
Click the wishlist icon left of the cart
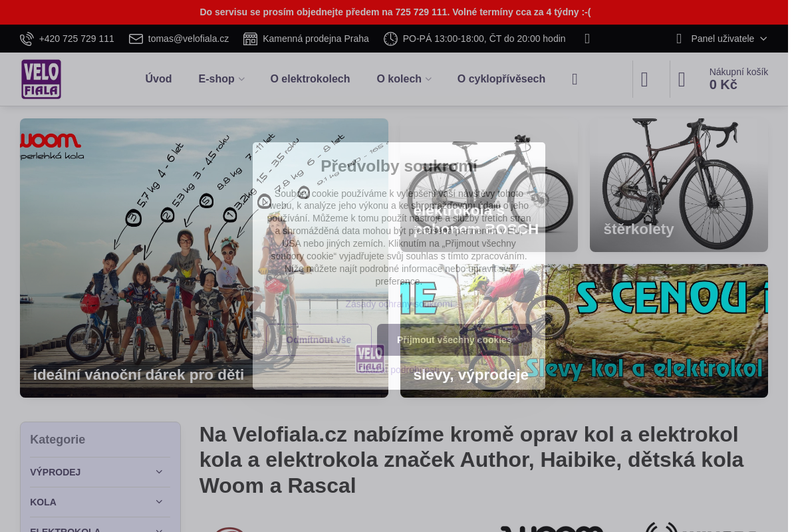644,79
